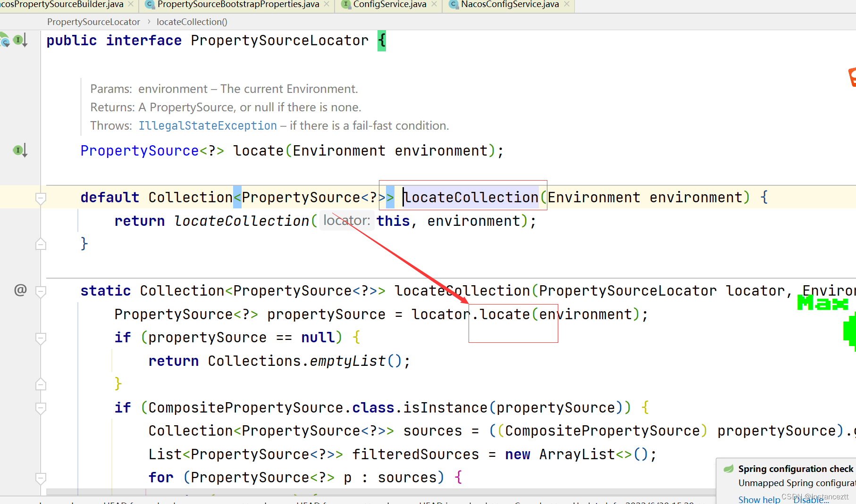Viewport: 856px width, 504px height.
Task: Place caret on locateCollection method name
Action: click(x=471, y=197)
